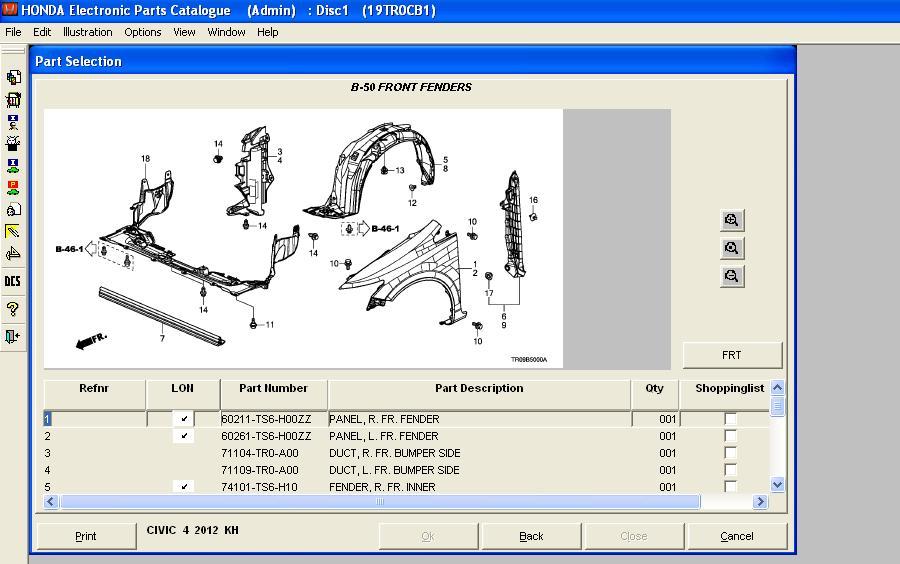Click the horizontal scrollbar thumb under parts list
This screenshot has width=900, height=564.
(x=379, y=501)
